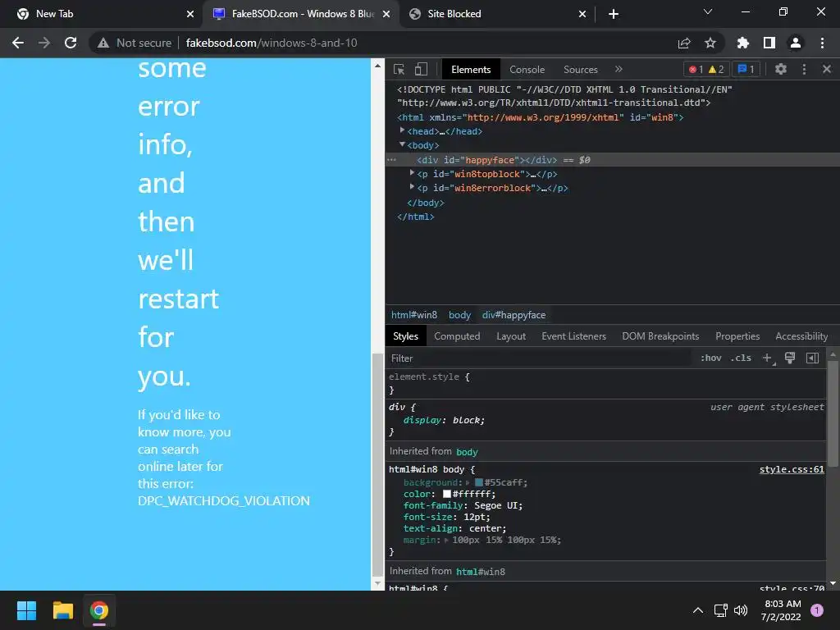840x630 pixels.
Task: Open File Explorer from taskbar
Action: [x=62, y=610]
